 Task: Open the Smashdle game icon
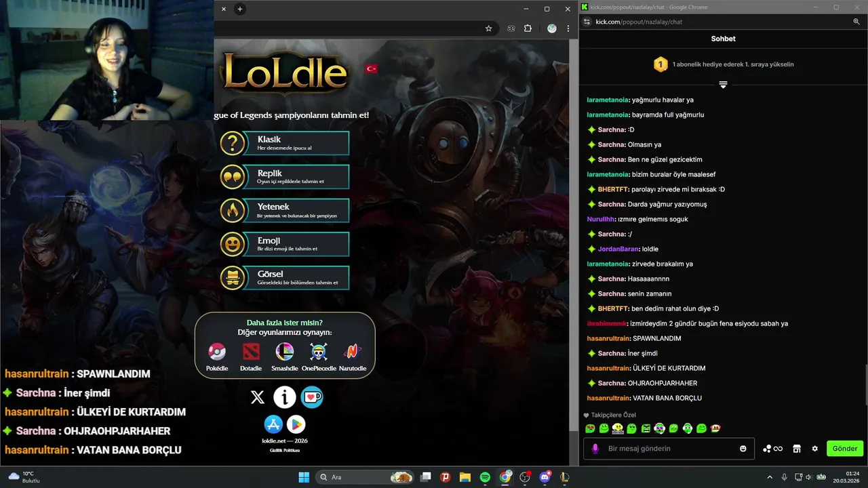[x=284, y=352]
